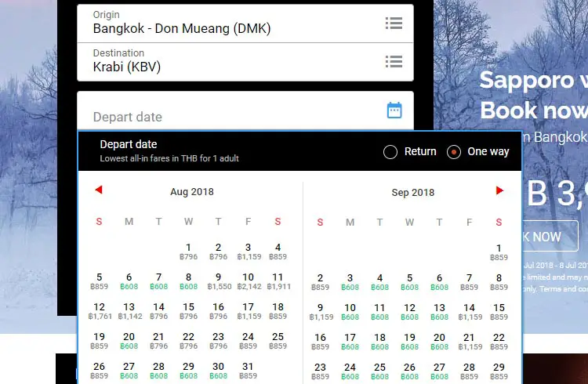Choose August 15 priced ฿796
The height and width of the screenshot is (384, 588).
click(188, 311)
